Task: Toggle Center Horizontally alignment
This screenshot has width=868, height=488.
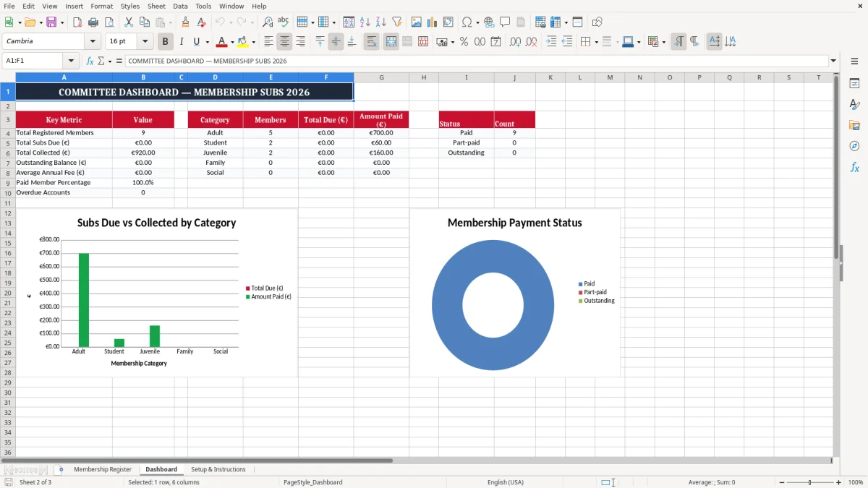Action: coord(284,42)
